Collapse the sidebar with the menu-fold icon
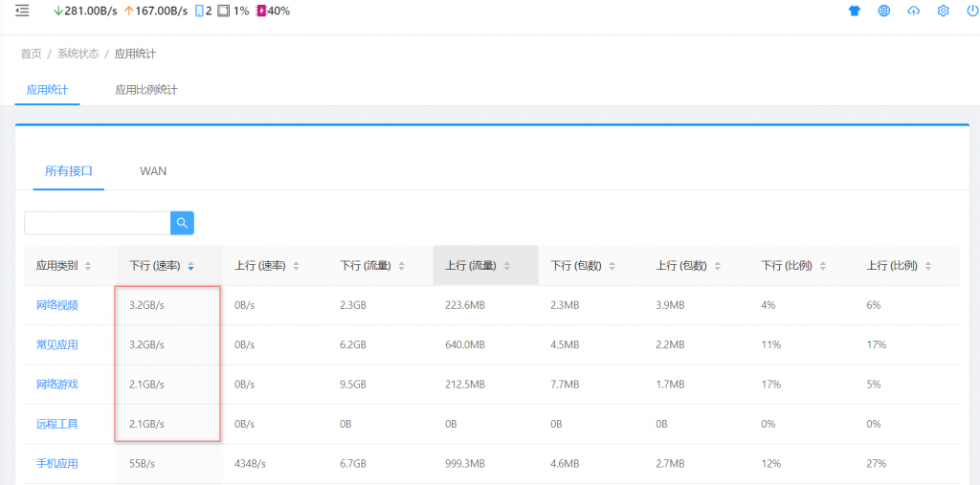980x485 pixels. click(22, 11)
